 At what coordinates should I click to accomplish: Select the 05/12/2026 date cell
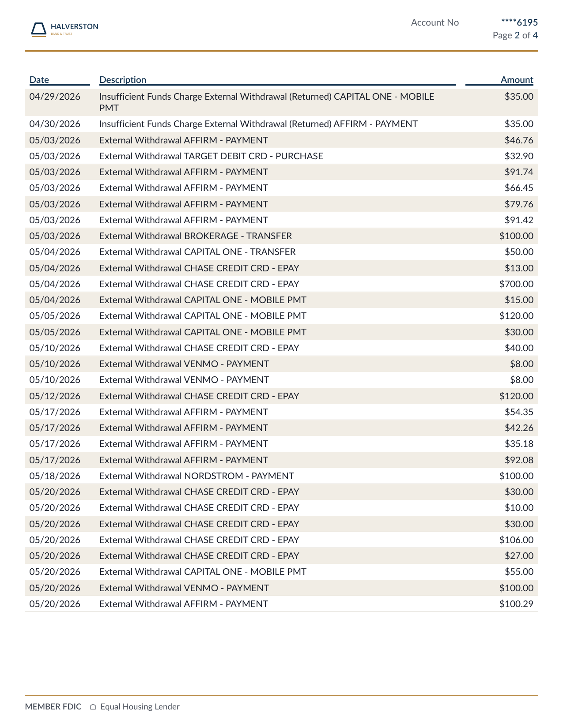click(x=55, y=396)
